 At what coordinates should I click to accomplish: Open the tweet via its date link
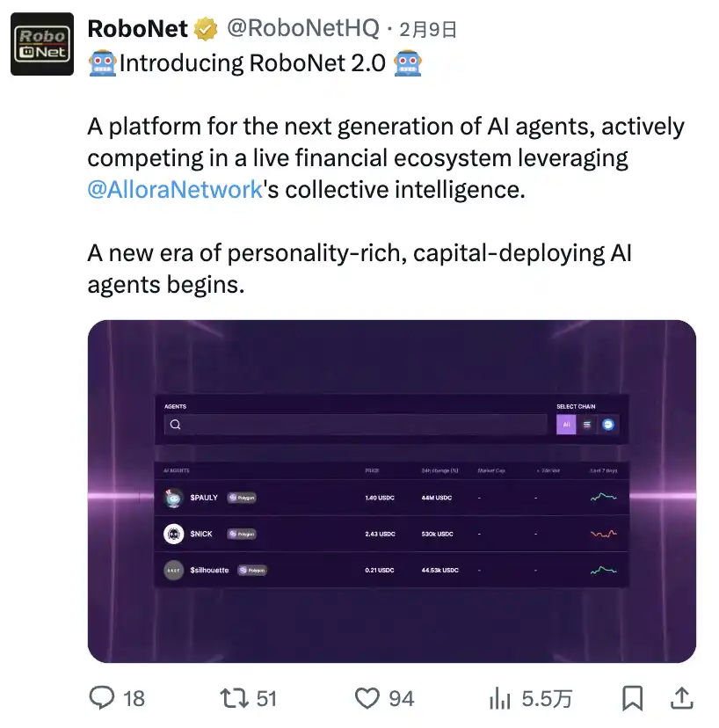click(x=427, y=28)
